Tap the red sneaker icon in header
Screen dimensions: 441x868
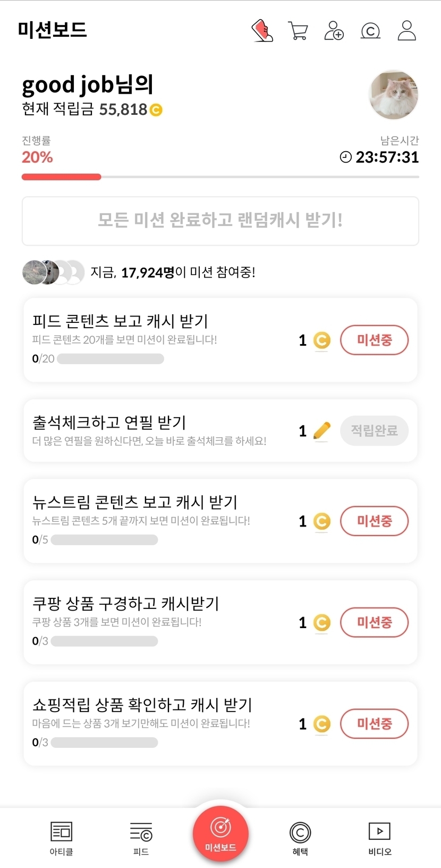[262, 31]
